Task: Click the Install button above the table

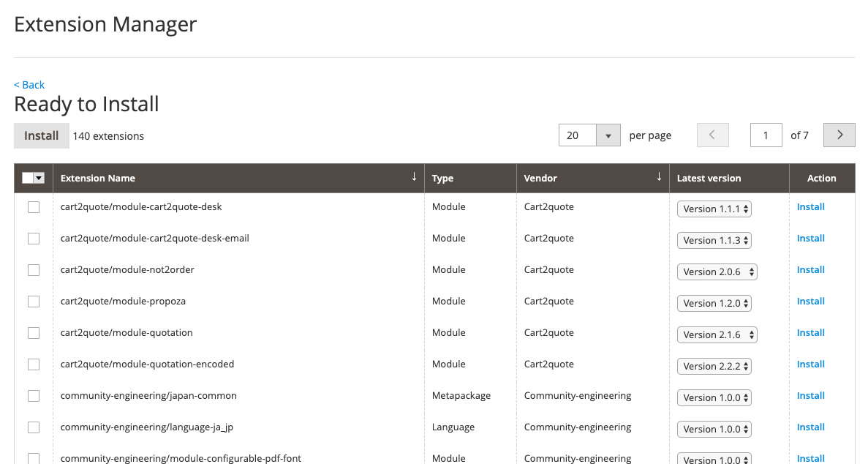Action: point(41,135)
